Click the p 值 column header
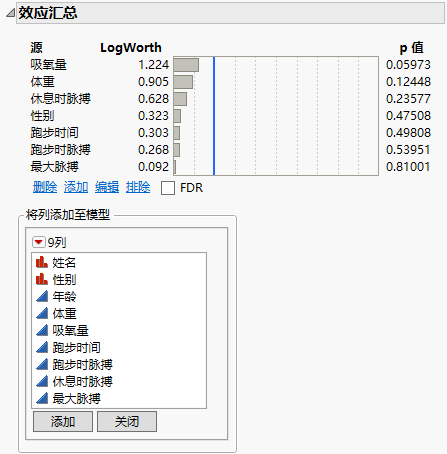 click(x=412, y=48)
